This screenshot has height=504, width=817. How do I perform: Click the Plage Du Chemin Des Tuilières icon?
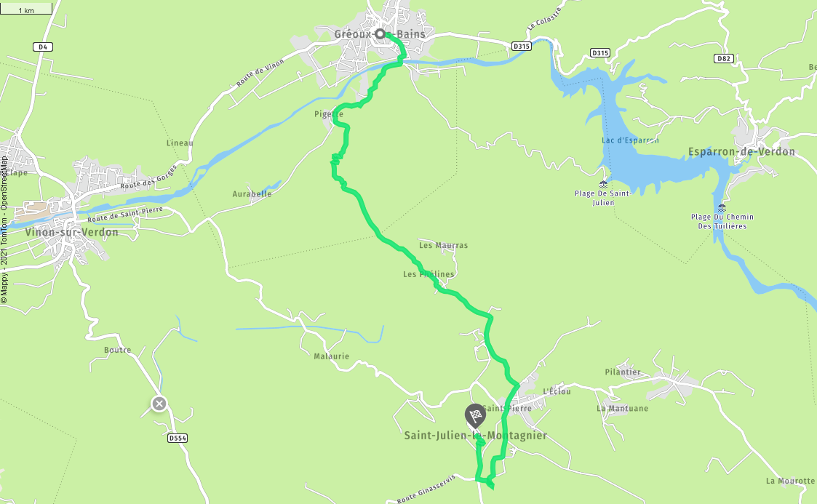tap(722, 208)
